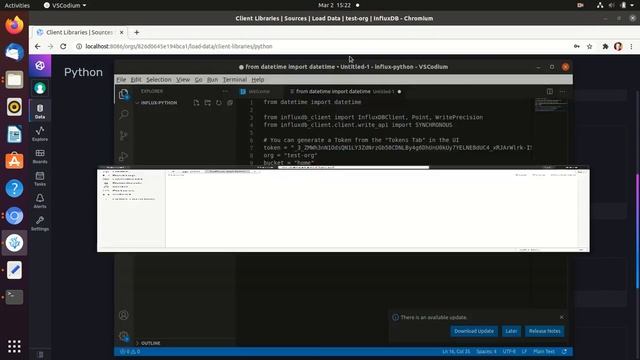Open the Accounts icon in VSCodium
Image resolution: width=640 pixels, height=360 pixels.
tap(124, 315)
